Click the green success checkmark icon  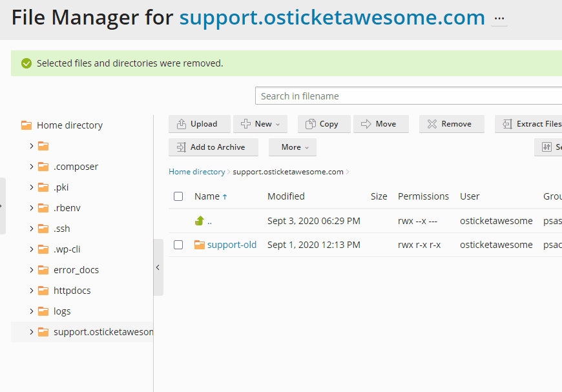click(26, 63)
